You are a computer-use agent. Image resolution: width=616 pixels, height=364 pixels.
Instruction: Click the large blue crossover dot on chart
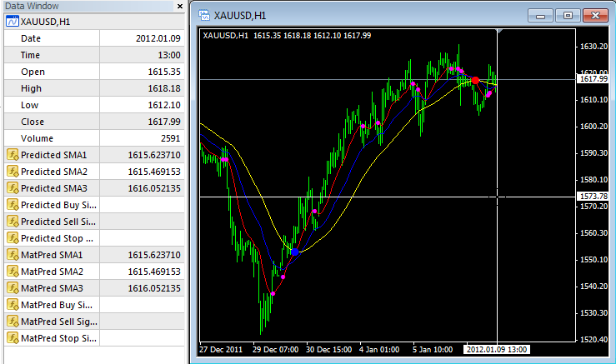point(295,252)
